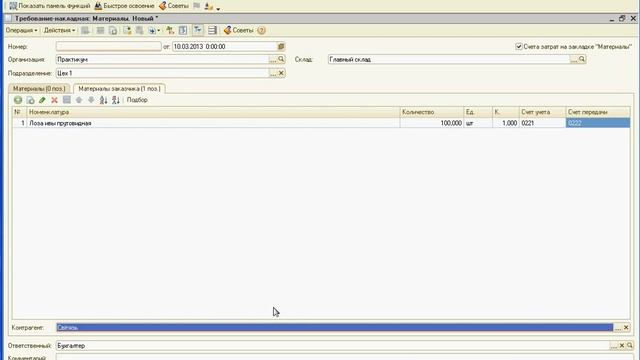The image size is (640, 360).
Task: Switch to Материалы (0 поз.) tab
Action: (39, 89)
